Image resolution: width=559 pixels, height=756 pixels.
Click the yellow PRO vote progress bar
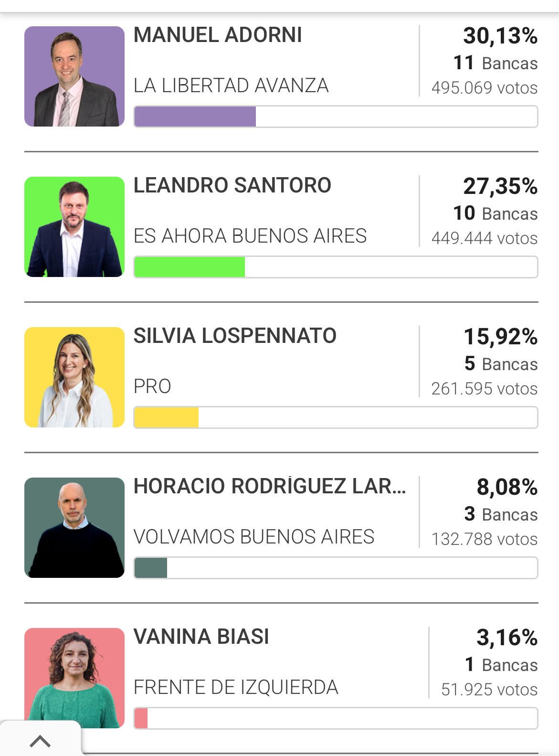coord(336,417)
